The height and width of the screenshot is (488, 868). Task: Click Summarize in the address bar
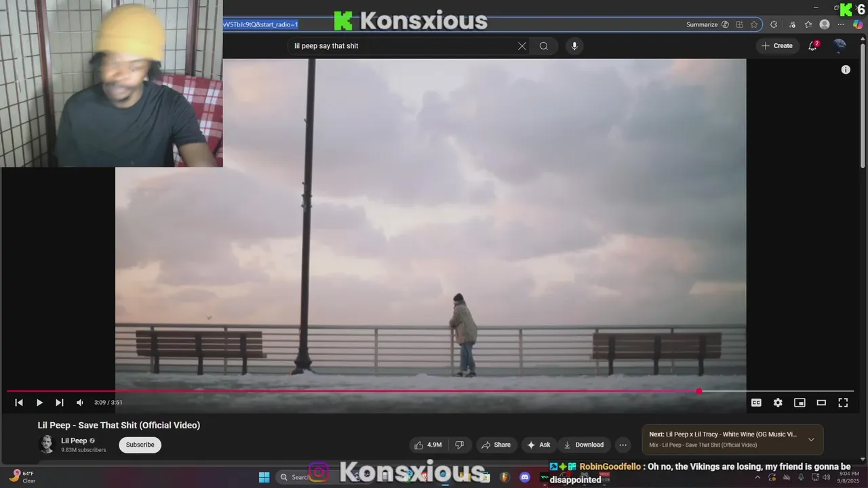coord(702,24)
